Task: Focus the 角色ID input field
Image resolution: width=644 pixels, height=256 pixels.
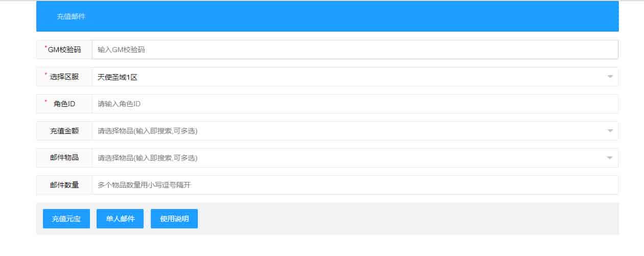Action: [x=355, y=104]
